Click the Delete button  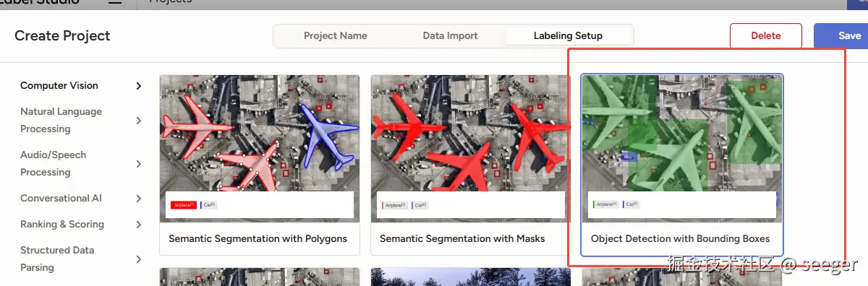pos(766,35)
